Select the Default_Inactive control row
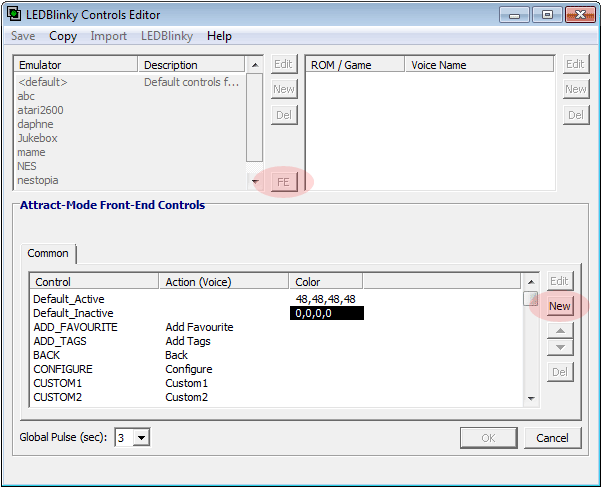Image resolution: width=602 pixels, height=488 pixels. 276,313
